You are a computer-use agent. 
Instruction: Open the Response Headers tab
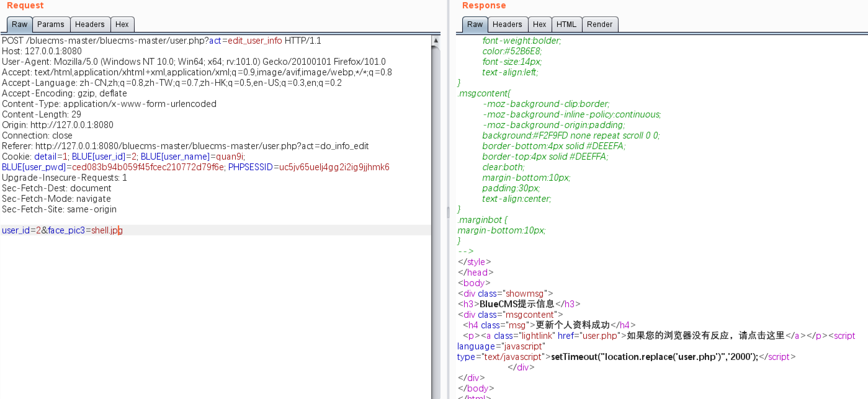point(508,24)
